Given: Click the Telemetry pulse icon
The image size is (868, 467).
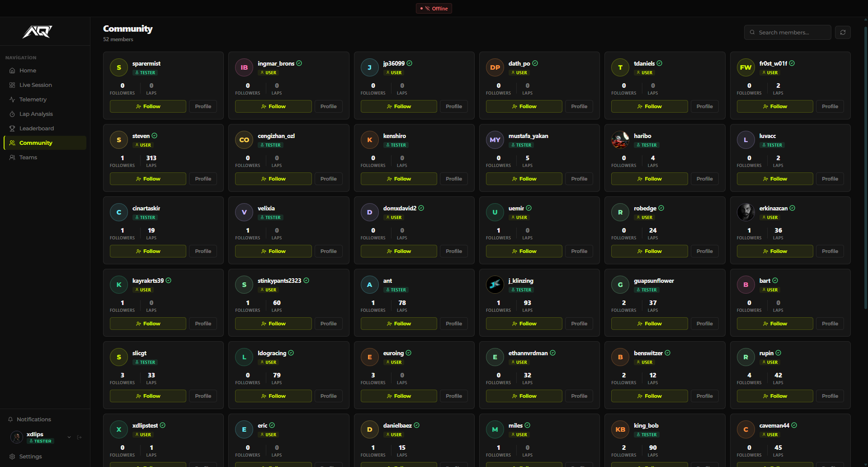Looking at the screenshot, I should coord(12,100).
